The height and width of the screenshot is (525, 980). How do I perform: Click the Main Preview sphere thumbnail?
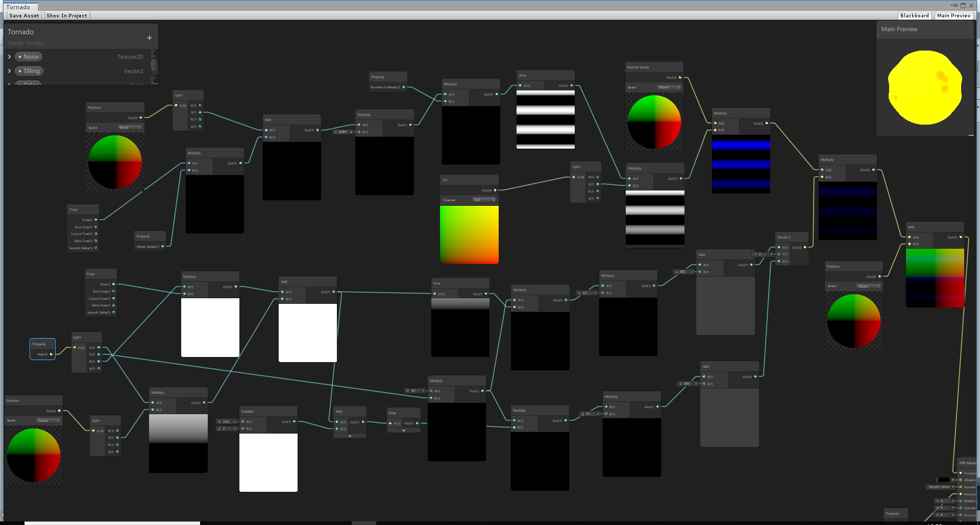point(925,87)
